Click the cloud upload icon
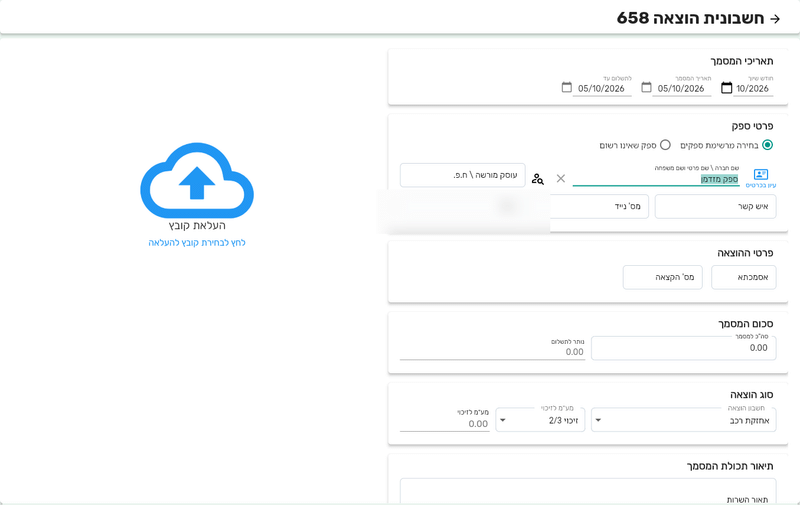Image resolution: width=800 pixels, height=505 pixels. tap(197, 180)
